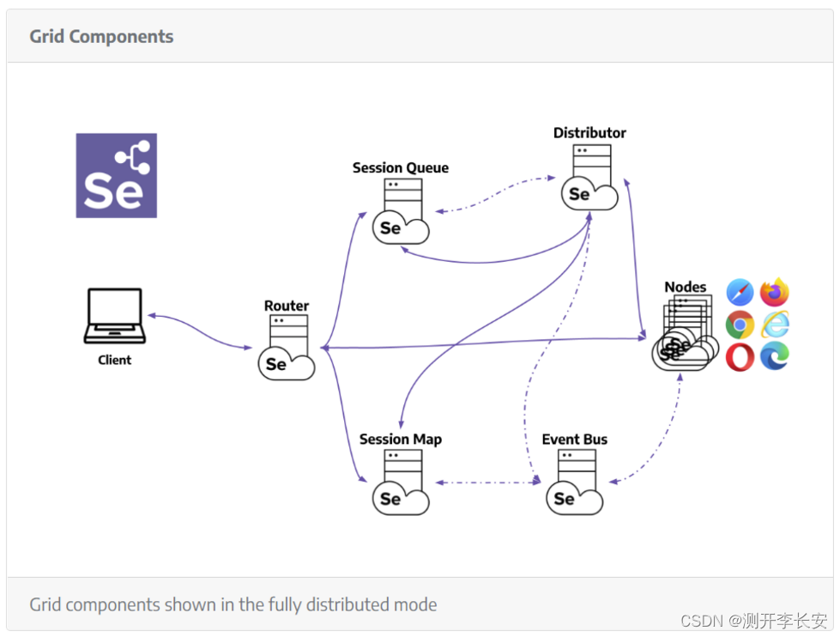Click the Router server icon
The image size is (840, 637).
[x=287, y=348]
